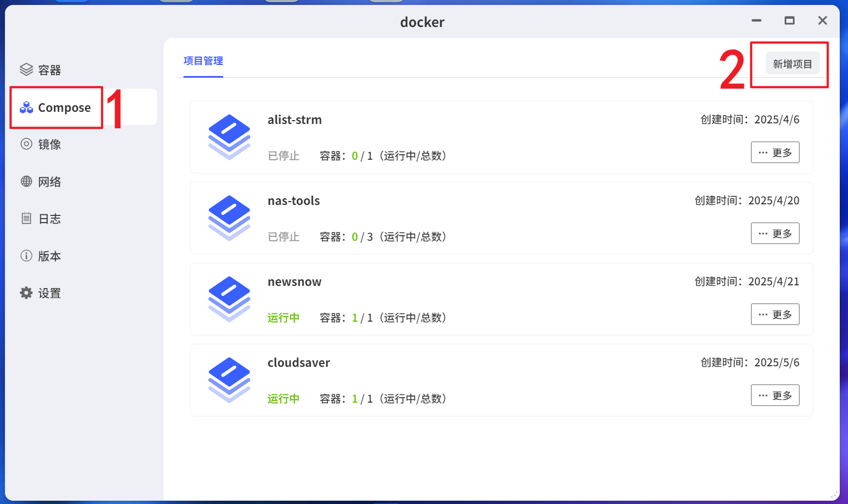This screenshot has height=504, width=848.
Task: Expand more options for newsnow
Action: (x=775, y=314)
